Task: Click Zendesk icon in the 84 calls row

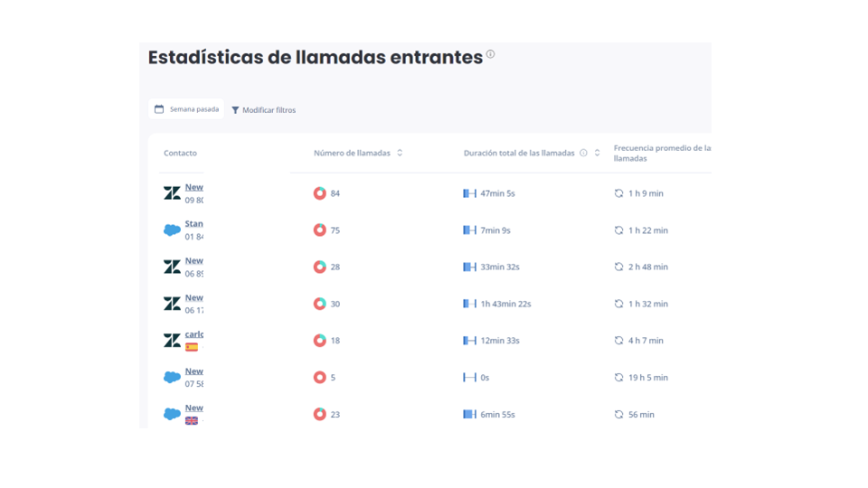Action: (x=172, y=193)
